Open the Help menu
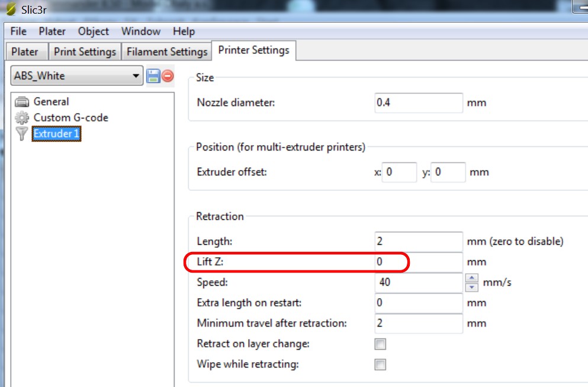This screenshot has height=387, width=588. [x=184, y=31]
